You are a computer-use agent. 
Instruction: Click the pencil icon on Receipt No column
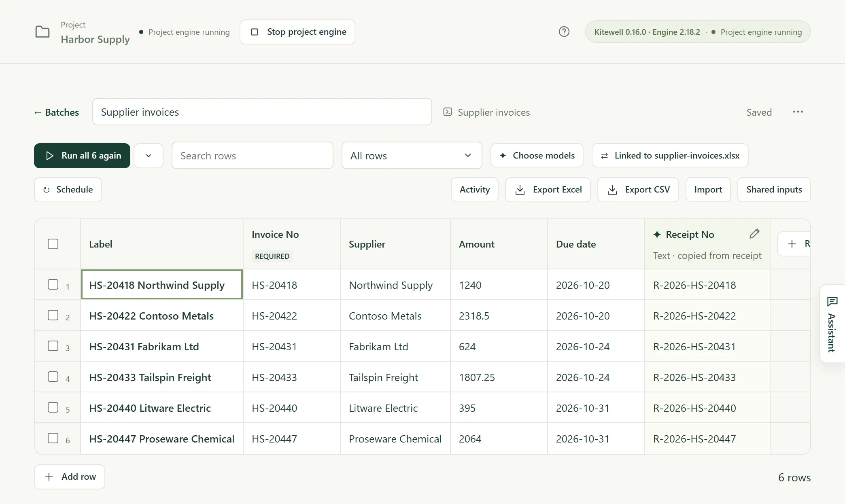[754, 234]
